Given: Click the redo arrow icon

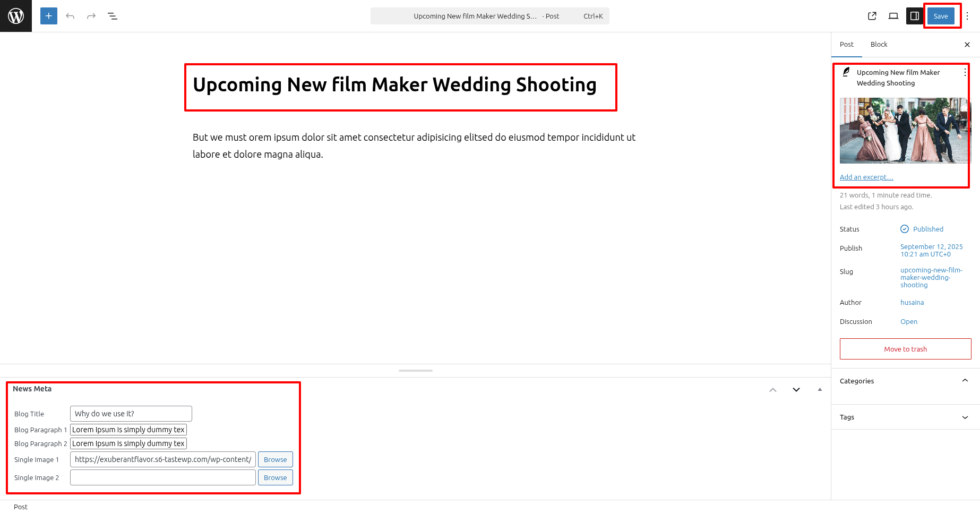Looking at the screenshot, I should click(x=91, y=16).
